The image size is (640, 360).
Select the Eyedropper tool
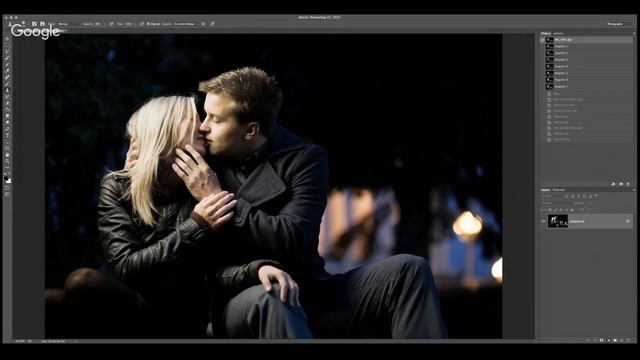point(7,71)
